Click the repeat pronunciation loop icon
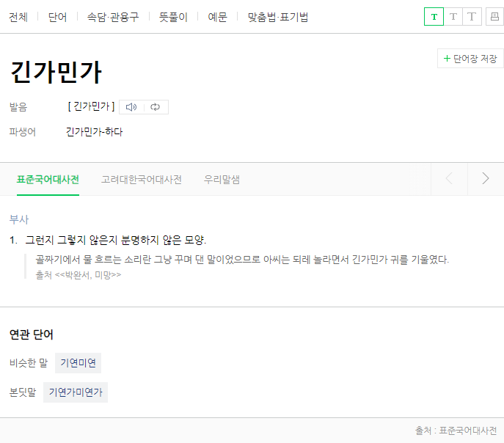This screenshot has height=443, width=504. 156,107
